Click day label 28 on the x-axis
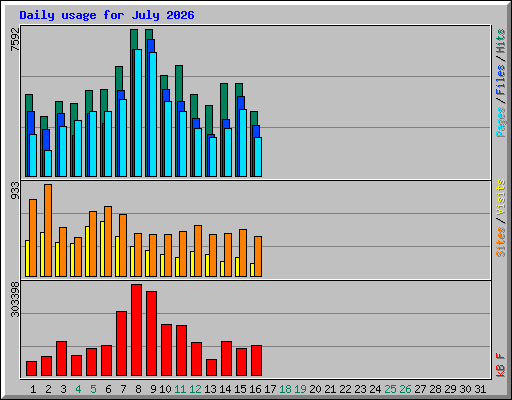Viewport: 512px width, 400px height. point(435,389)
